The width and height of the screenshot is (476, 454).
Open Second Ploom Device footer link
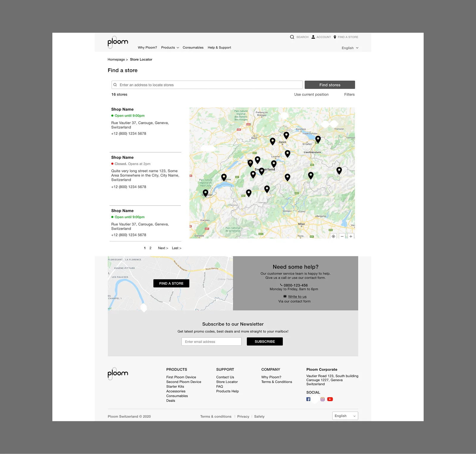(x=184, y=382)
